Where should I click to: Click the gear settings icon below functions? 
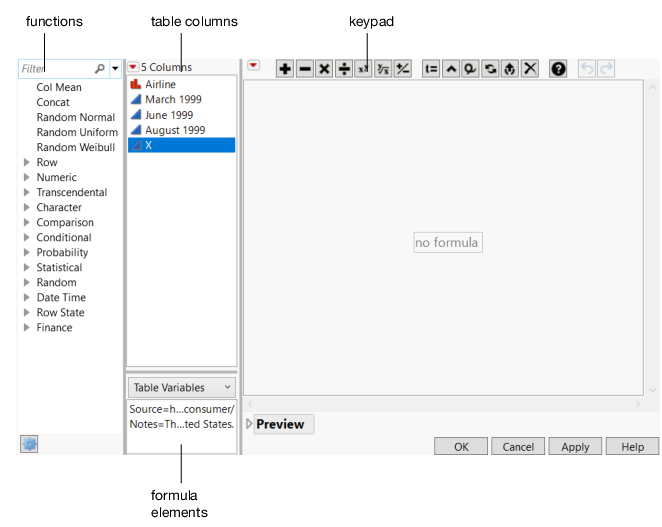coord(29,444)
